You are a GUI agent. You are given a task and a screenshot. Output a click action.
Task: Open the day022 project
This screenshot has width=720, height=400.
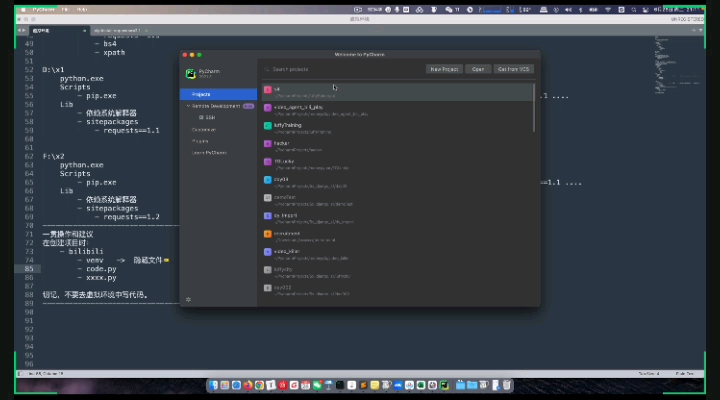397,290
